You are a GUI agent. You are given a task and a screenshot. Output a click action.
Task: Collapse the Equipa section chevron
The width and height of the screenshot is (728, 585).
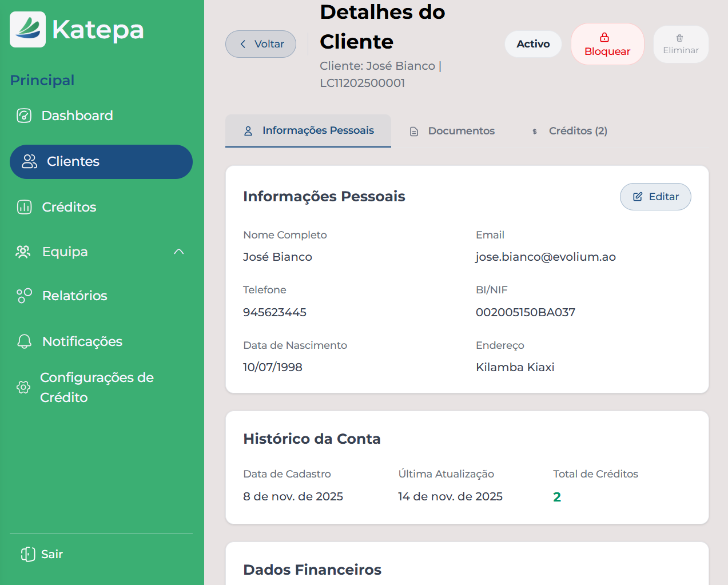click(178, 252)
